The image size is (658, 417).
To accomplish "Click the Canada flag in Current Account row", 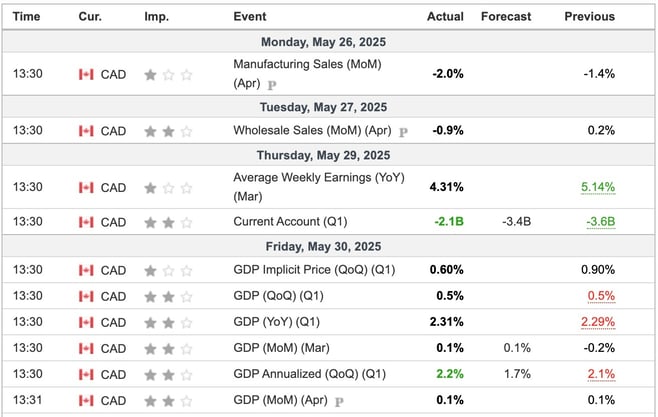I will coord(86,222).
